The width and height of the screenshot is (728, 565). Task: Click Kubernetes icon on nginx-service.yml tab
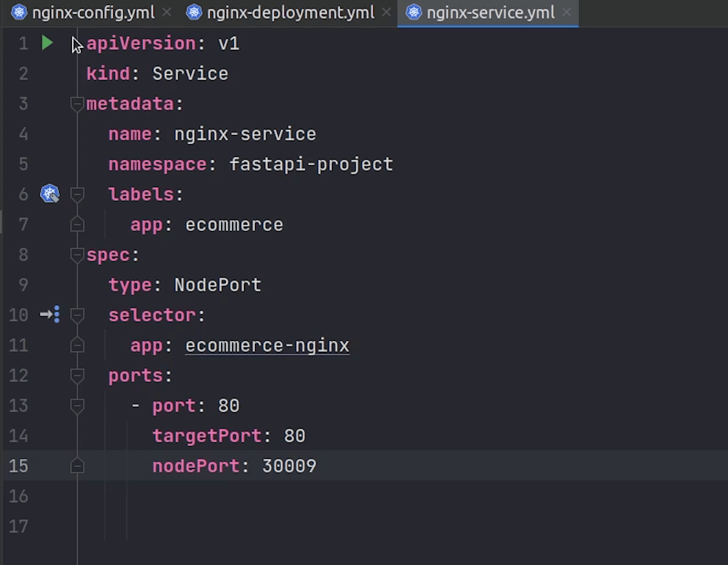pos(413,12)
